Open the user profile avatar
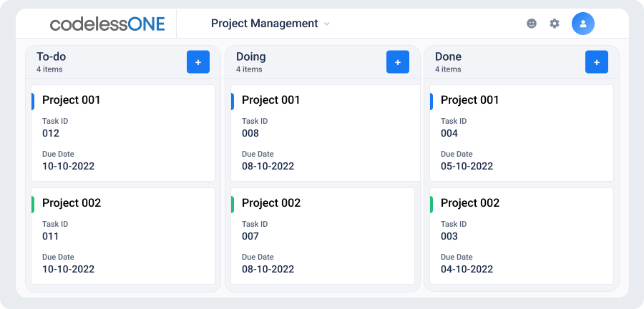This screenshot has width=644, height=309. [582, 24]
